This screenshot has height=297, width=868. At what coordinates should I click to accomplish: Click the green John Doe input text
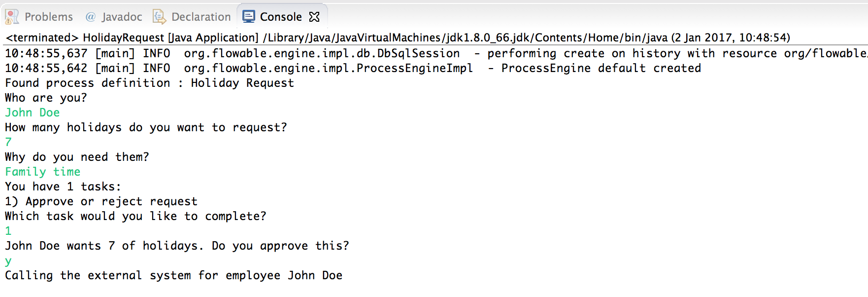pos(32,112)
